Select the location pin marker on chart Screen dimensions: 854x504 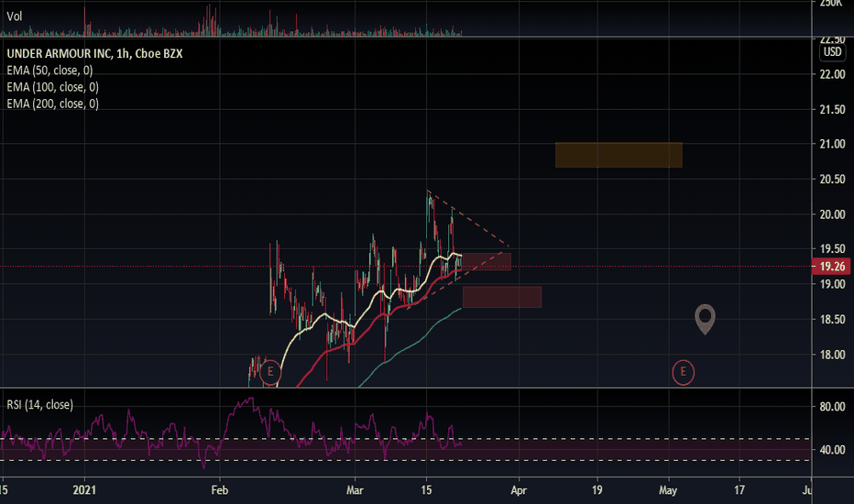706,319
